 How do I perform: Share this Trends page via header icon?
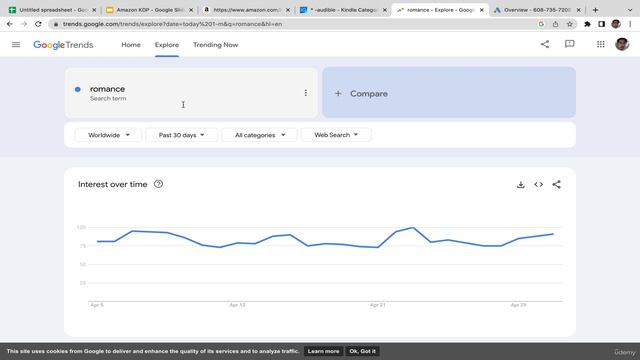pos(545,44)
